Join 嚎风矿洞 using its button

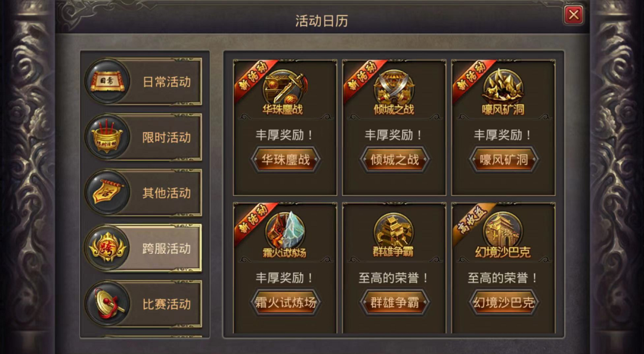coord(504,159)
